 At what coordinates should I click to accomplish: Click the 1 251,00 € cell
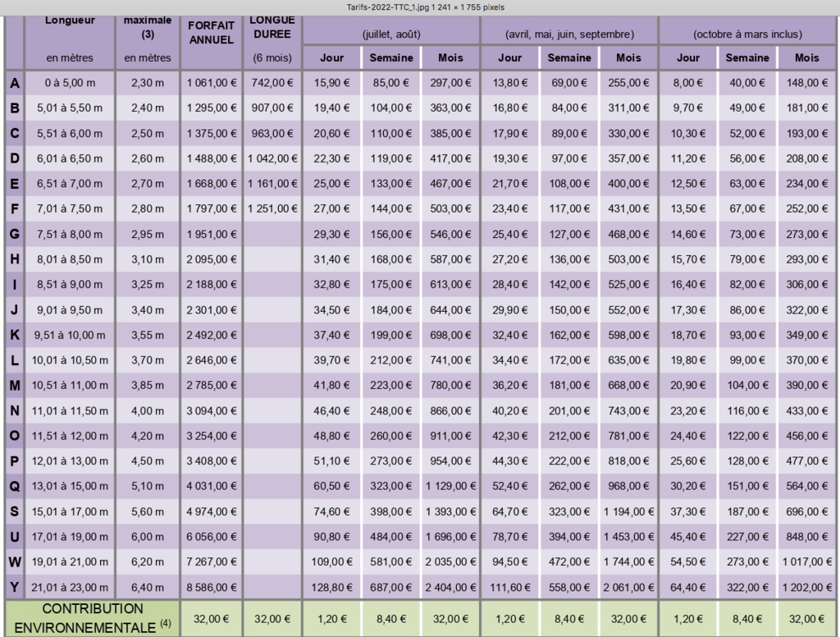tap(272, 209)
